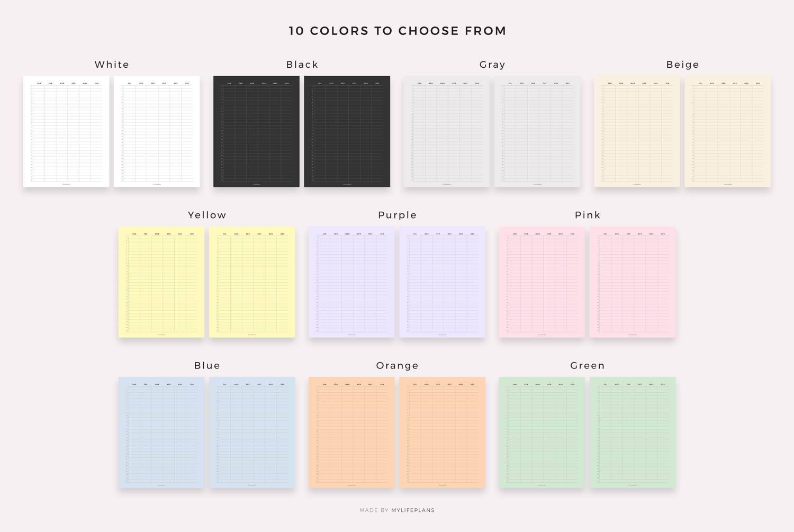794x532 pixels.
Task: Click the MYLIFEPLANS credit text
Action: point(413,510)
